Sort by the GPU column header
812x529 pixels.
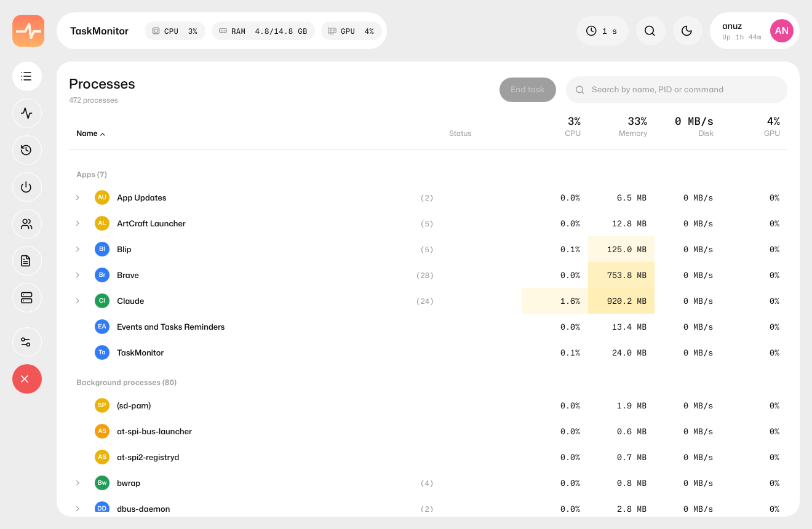click(772, 127)
